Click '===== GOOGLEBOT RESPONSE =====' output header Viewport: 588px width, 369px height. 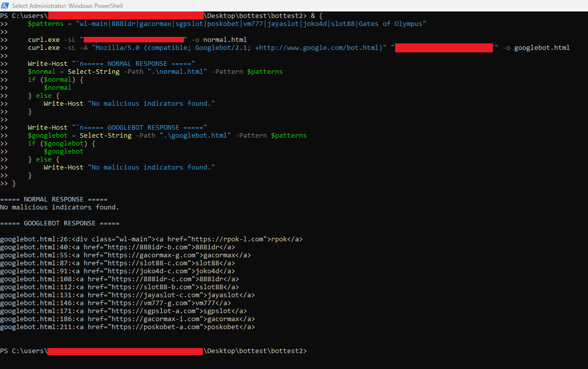click(60, 223)
